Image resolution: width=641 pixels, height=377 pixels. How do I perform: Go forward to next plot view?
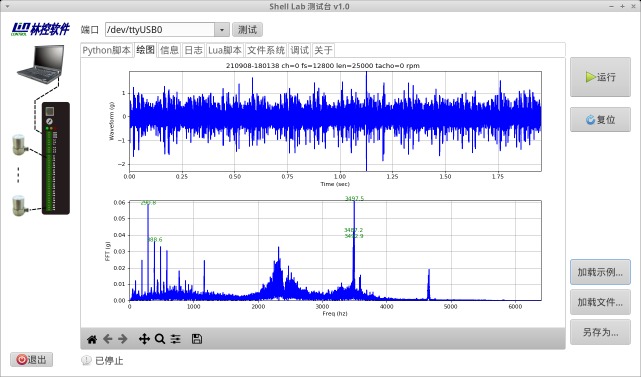123,339
